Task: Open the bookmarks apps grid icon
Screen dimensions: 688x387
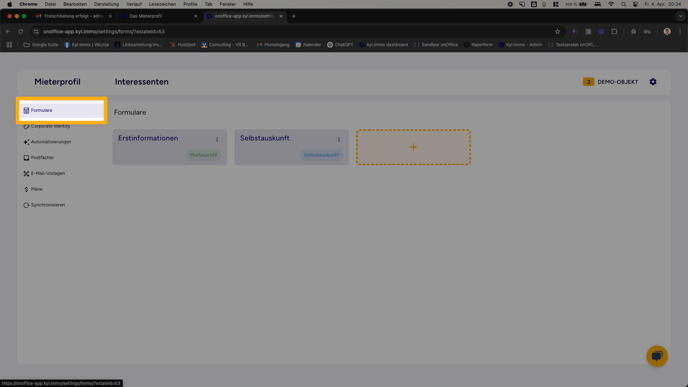Action: [x=9, y=45]
